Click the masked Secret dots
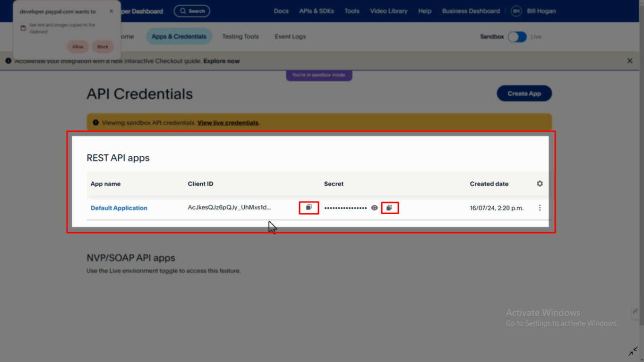The width and height of the screenshot is (644, 362). coord(345,208)
